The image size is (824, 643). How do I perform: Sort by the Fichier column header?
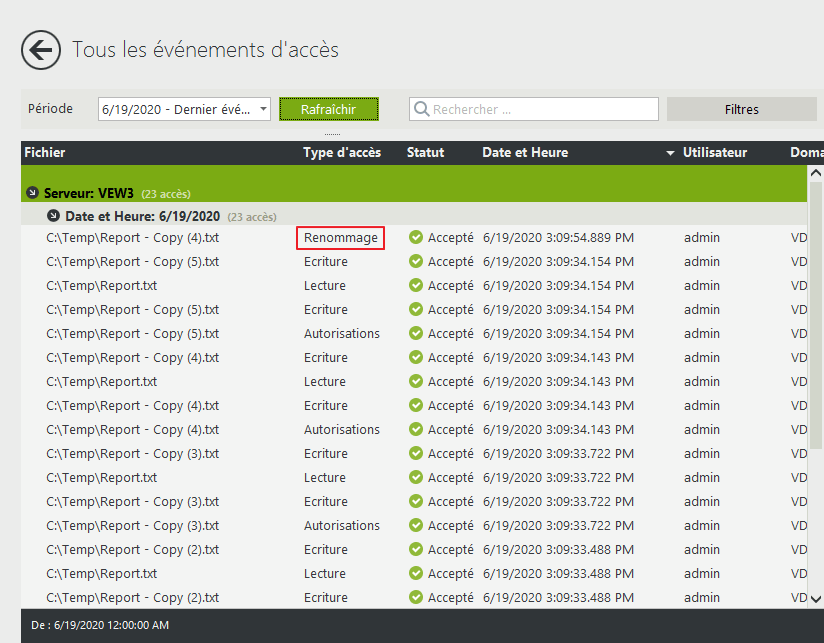[45, 153]
